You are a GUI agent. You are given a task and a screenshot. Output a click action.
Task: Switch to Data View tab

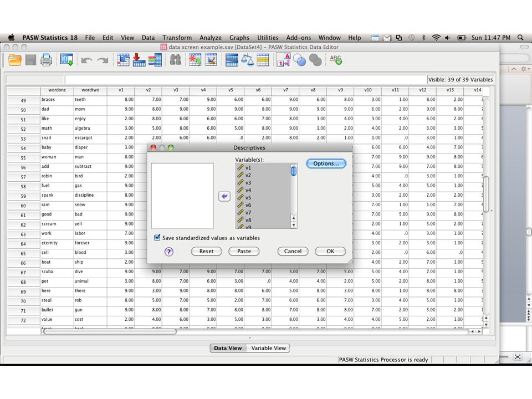[228, 348]
